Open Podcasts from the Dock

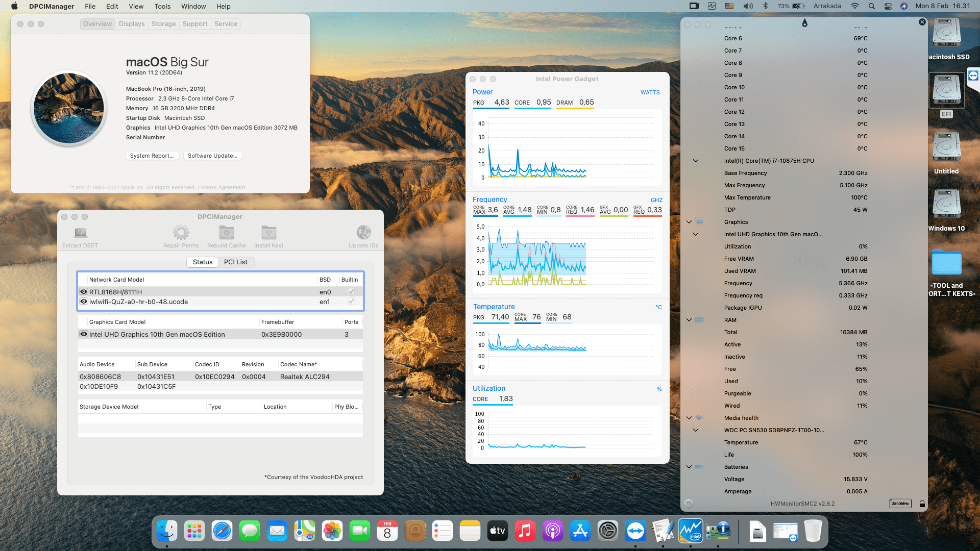553,531
